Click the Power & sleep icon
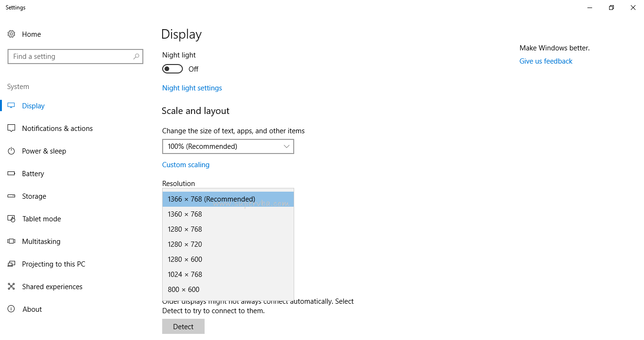644x340 pixels. click(x=11, y=151)
